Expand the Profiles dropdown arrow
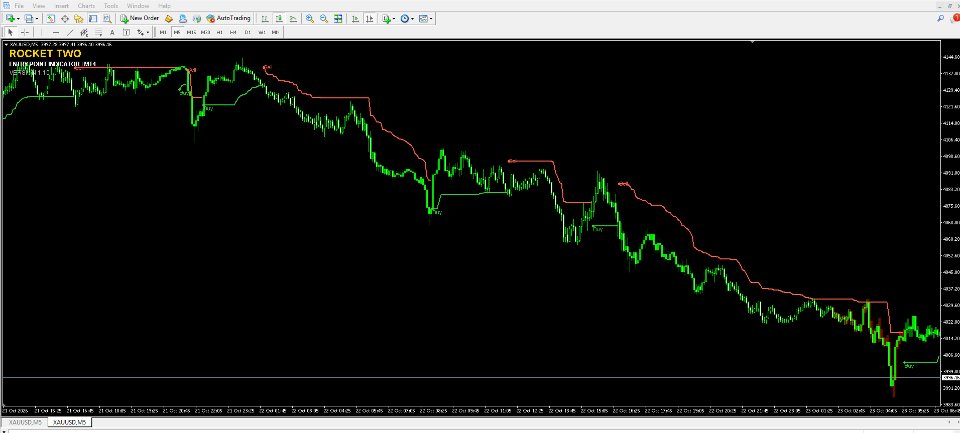This screenshot has width=960, height=433. pos(37,18)
